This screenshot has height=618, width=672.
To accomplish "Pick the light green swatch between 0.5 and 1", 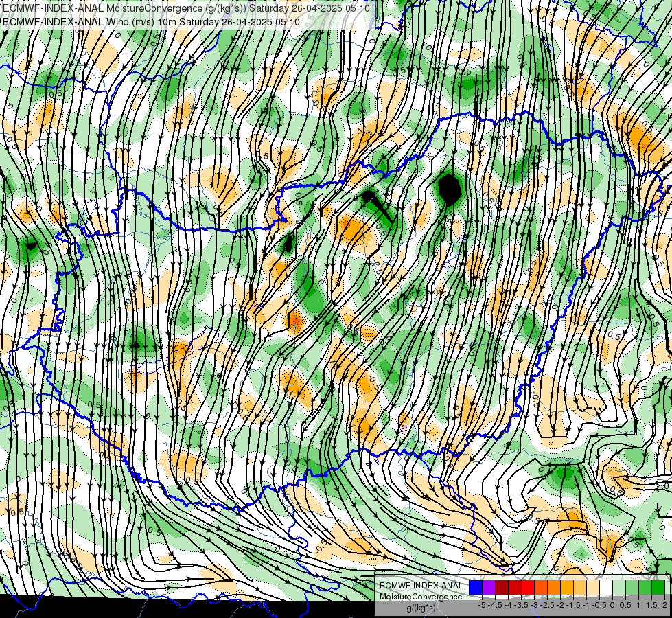I will click(632, 587).
